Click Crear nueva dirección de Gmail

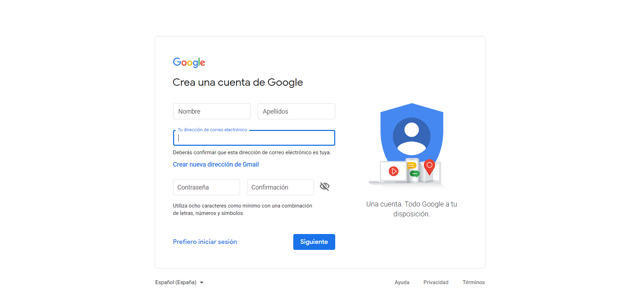click(216, 164)
